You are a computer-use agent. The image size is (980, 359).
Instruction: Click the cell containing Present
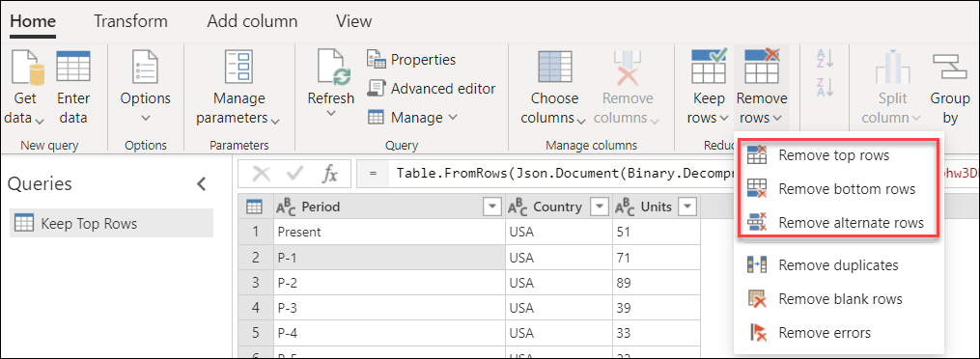(x=389, y=233)
